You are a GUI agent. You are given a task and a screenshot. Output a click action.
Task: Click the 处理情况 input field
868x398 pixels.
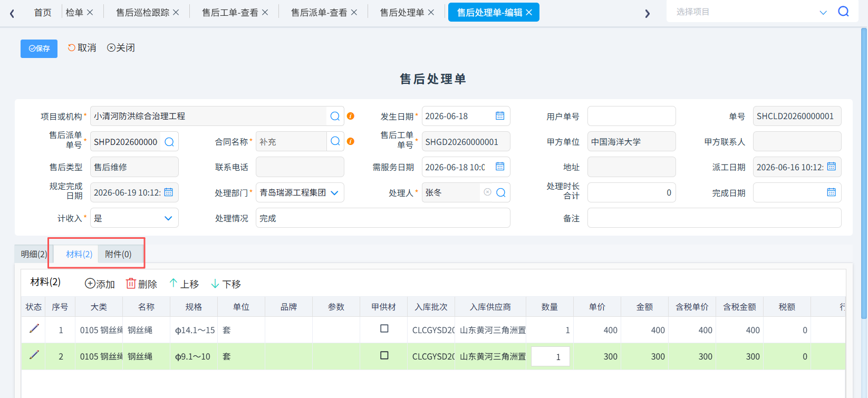(383, 218)
